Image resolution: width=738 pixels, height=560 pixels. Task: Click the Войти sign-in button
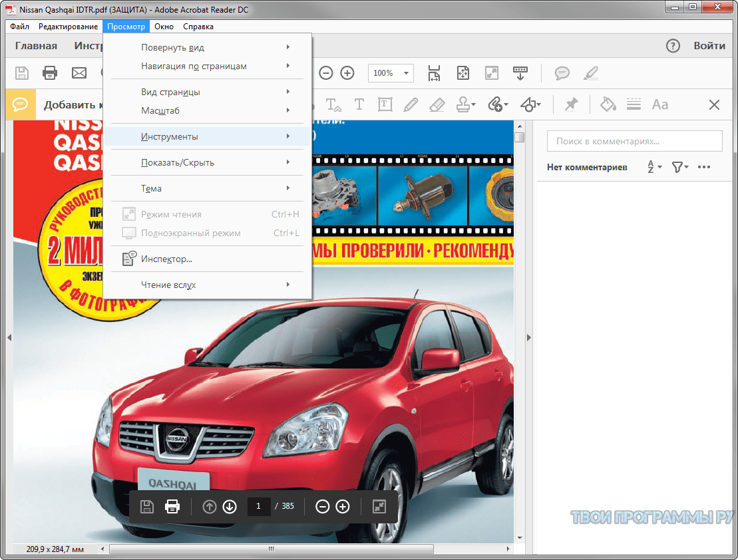coord(709,46)
